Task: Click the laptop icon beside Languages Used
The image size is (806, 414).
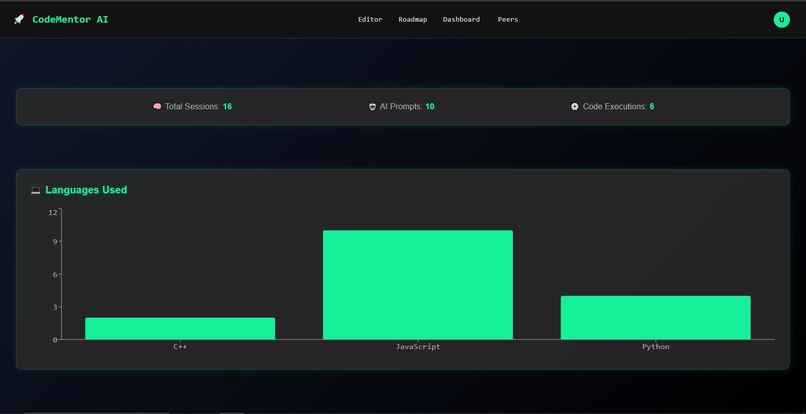Action: [35, 190]
